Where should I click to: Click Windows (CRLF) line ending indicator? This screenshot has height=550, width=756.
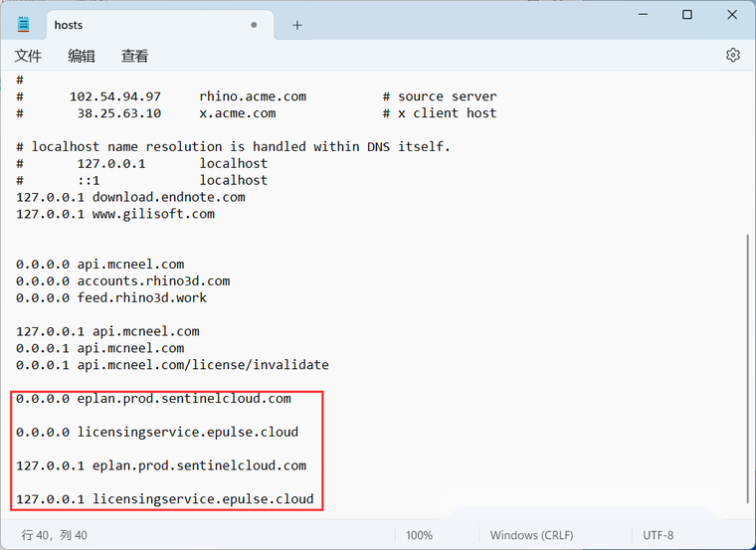click(x=532, y=535)
